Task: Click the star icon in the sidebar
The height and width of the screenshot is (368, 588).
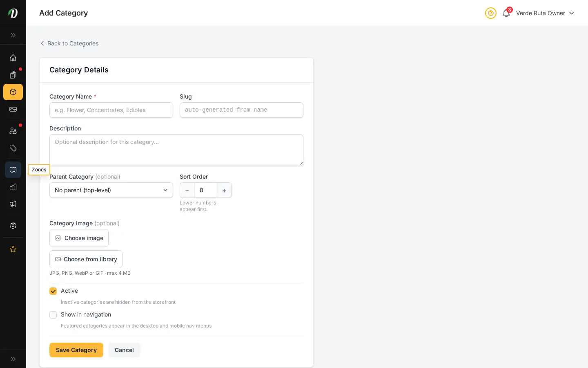Action: click(x=13, y=249)
